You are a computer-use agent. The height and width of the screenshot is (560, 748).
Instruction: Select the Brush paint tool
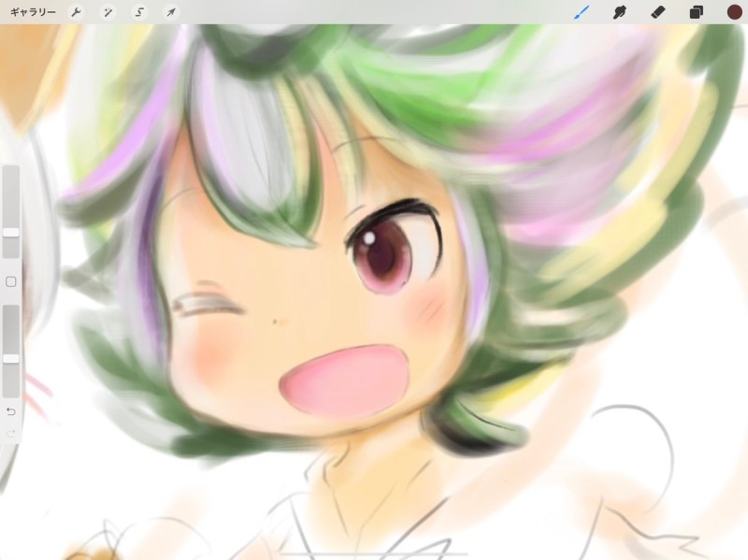582,12
